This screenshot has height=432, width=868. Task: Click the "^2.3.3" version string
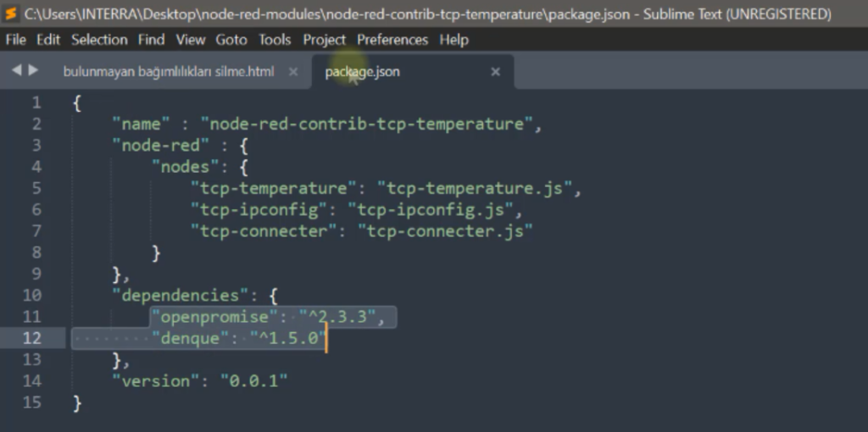[337, 317]
